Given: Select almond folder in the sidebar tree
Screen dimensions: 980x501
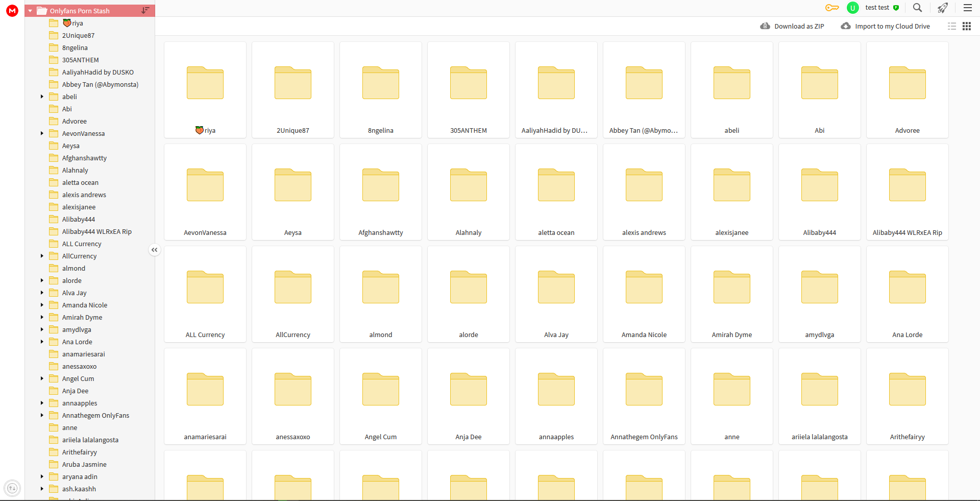Looking at the screenshot, I should pos(73,268).
